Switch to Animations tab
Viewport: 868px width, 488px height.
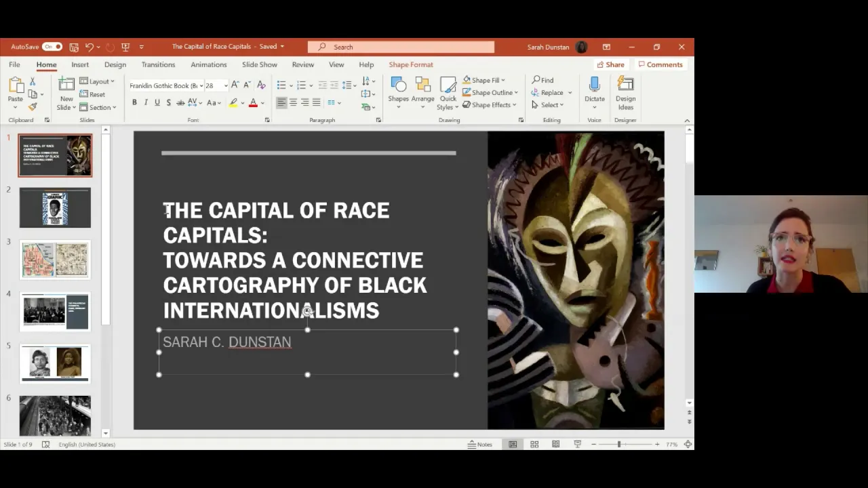coord(209,64)
